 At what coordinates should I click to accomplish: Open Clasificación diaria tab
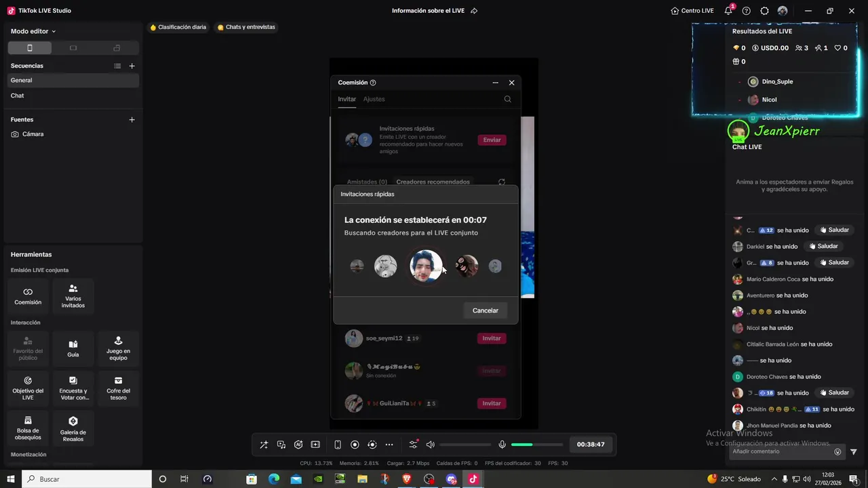pos(178,27)
